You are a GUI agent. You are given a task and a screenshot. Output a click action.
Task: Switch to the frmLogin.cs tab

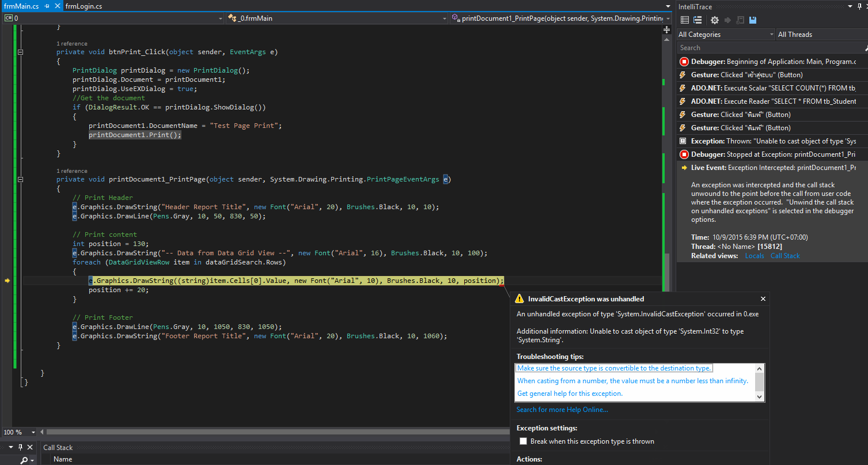tap(84, 6)
